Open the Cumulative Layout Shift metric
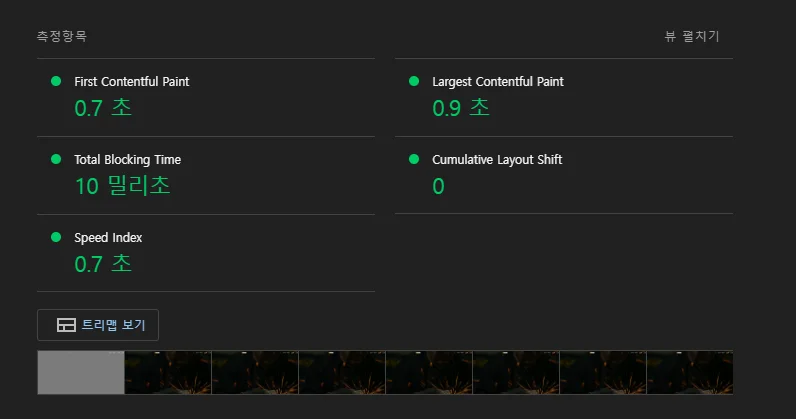This screenshot has width=796, height=419. 497,159
